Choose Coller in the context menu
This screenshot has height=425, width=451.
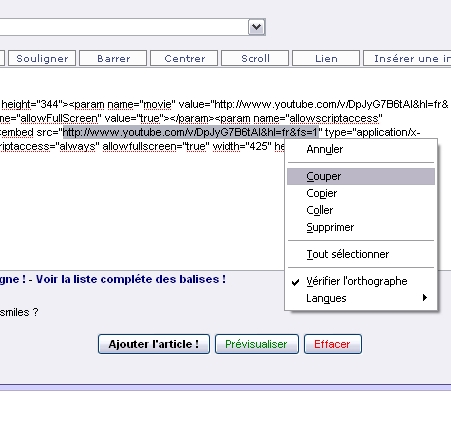coord(361,210)
